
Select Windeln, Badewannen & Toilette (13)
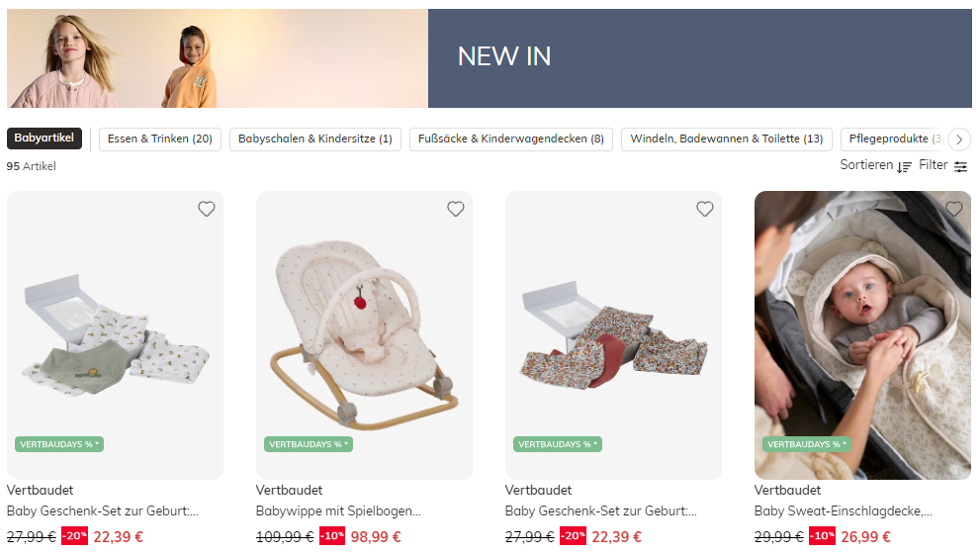[x=726, y=139]
